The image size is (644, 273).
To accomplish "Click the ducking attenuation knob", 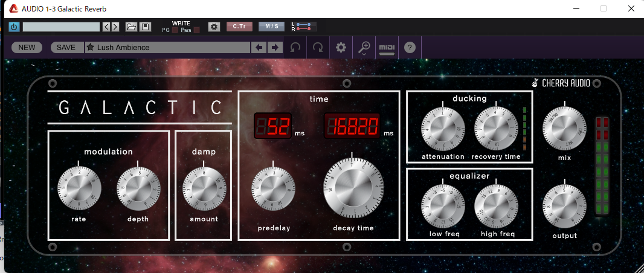I will 443,128.
